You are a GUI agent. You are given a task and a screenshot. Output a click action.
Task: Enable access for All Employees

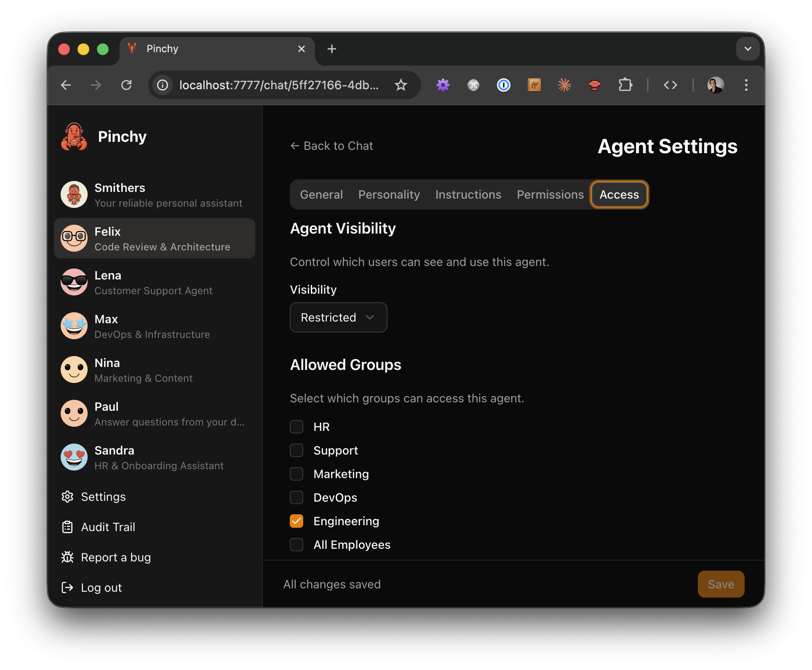pos(296,545)
